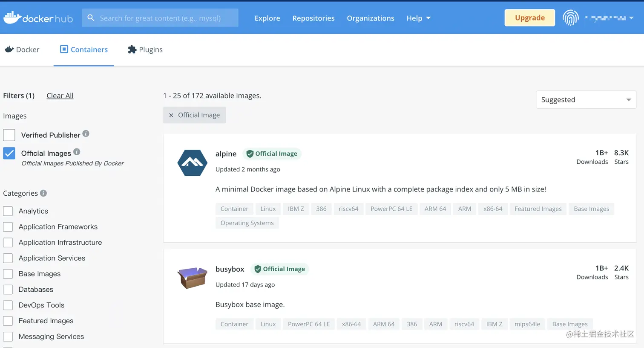Click busybox's ARM 64 tag

tap(384, 324)
